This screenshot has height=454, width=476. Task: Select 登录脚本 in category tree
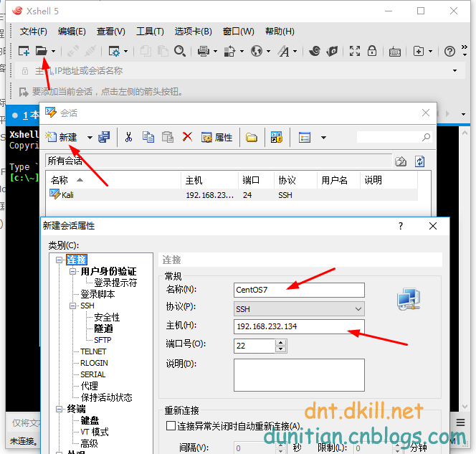tap(97, 294)
